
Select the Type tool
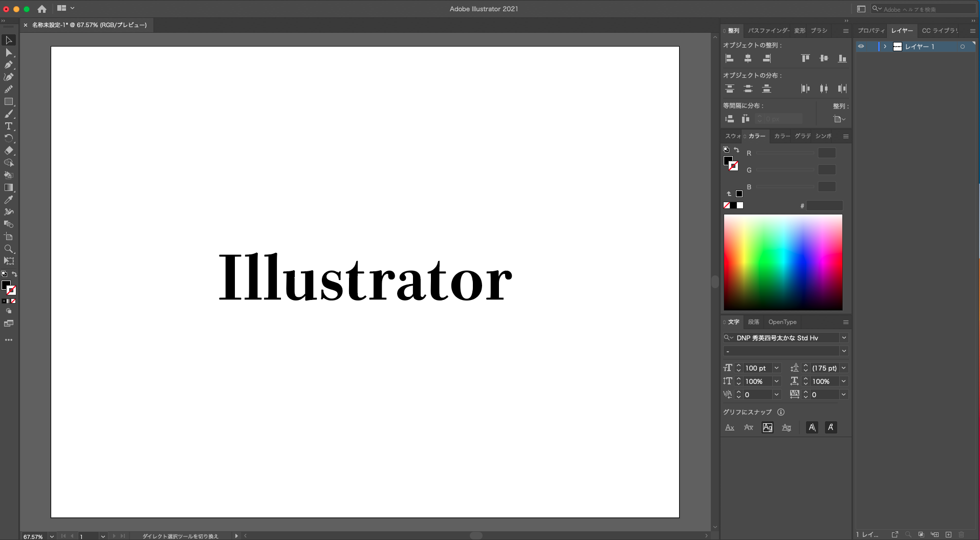coord(9,126)
